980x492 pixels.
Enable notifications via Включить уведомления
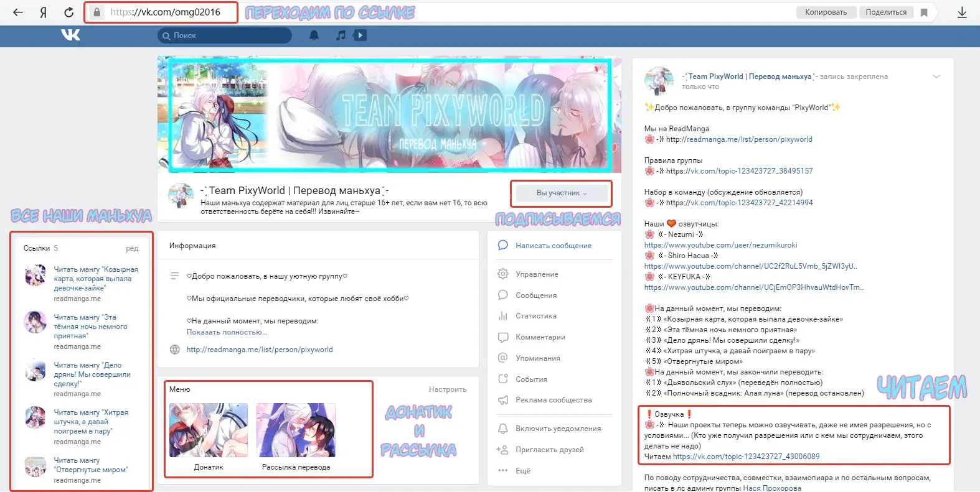[558, 429]
